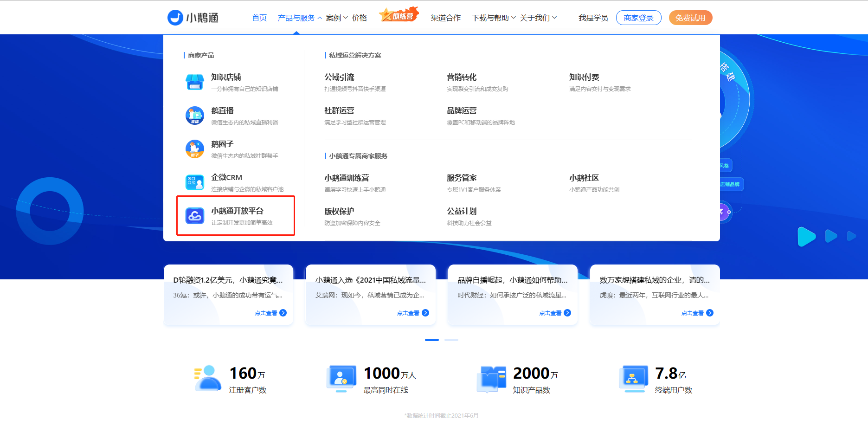Image resolution: width=868 pixels, height=439 pixels.
Task: Click arrow icon on 小鹅通入选 card
Action: [x=425, y=313]
